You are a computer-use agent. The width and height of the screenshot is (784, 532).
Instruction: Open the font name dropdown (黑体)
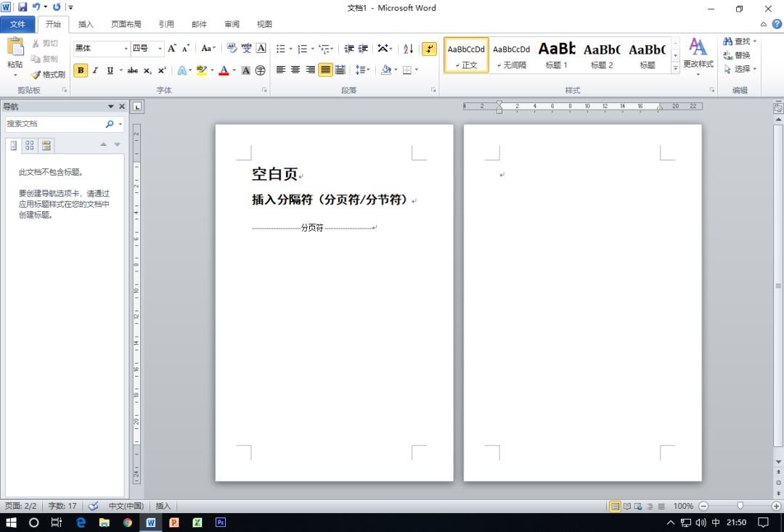point(126,49)
